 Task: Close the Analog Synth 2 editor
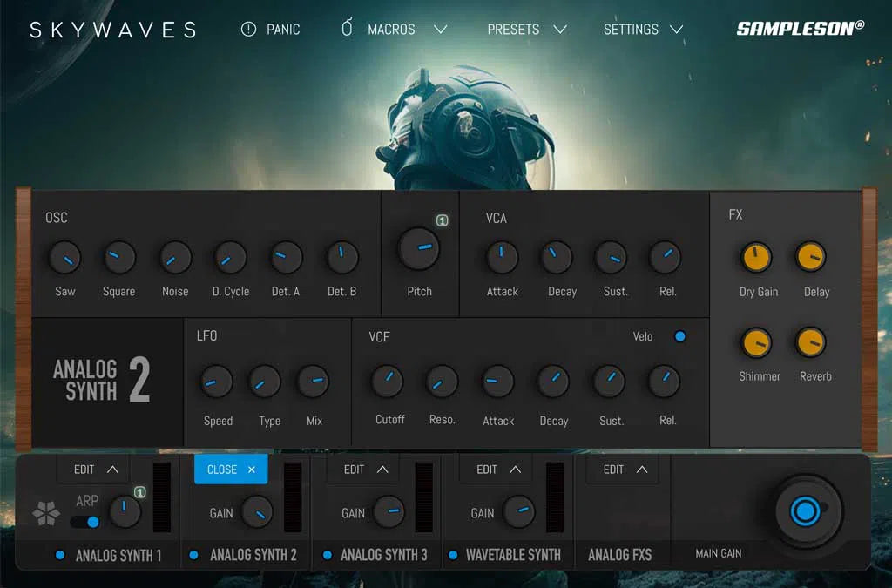tap(229, 469)
